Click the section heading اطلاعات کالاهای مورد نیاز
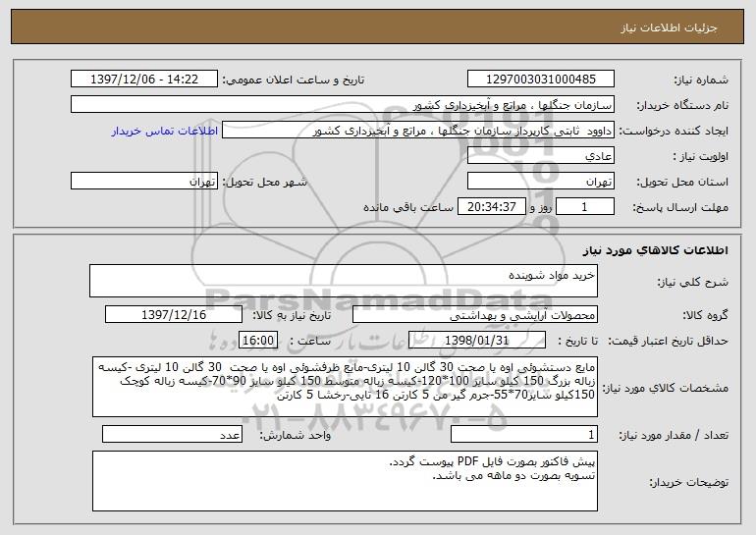 coord(655,250)
